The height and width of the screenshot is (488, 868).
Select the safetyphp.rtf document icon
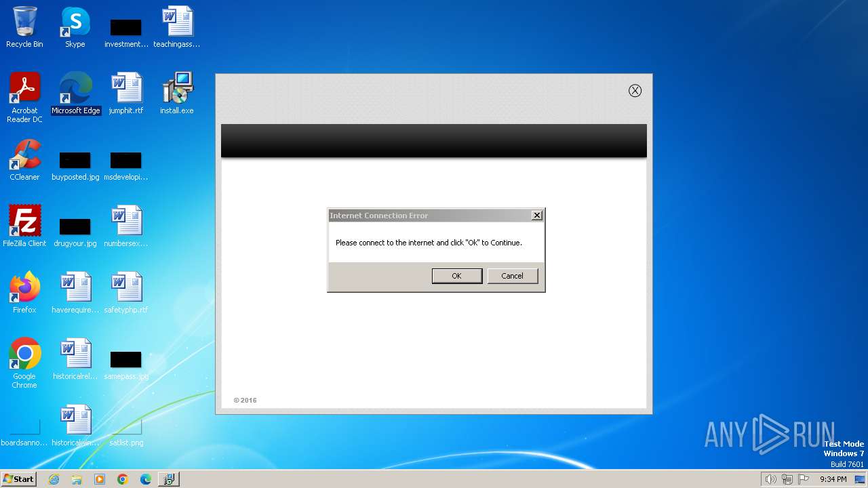(x=126, y=293)
